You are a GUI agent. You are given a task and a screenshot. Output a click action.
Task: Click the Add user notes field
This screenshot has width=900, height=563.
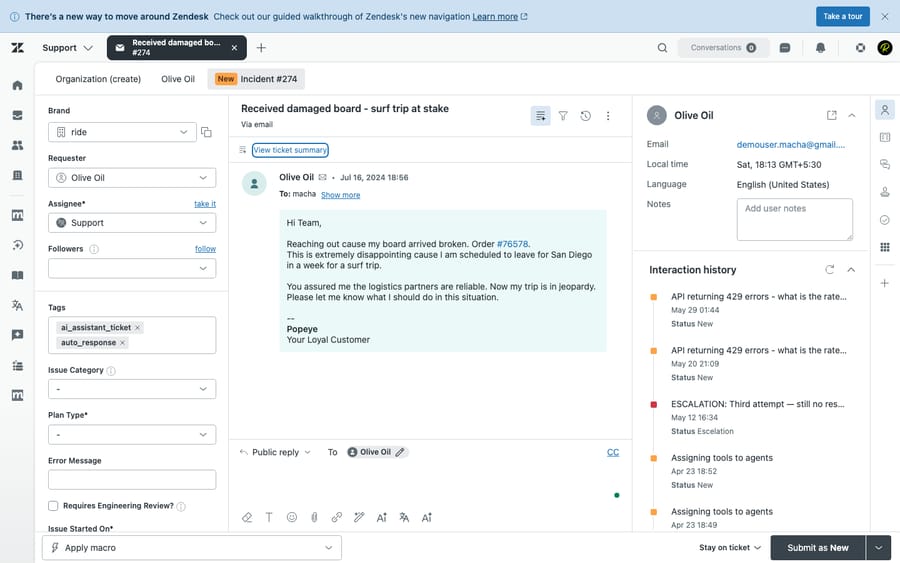(x=794, y=219)
